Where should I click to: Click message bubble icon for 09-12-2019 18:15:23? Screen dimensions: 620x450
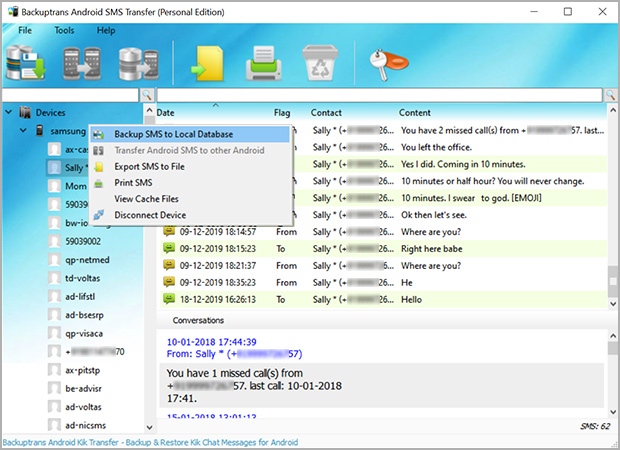(x=169, y=248)
